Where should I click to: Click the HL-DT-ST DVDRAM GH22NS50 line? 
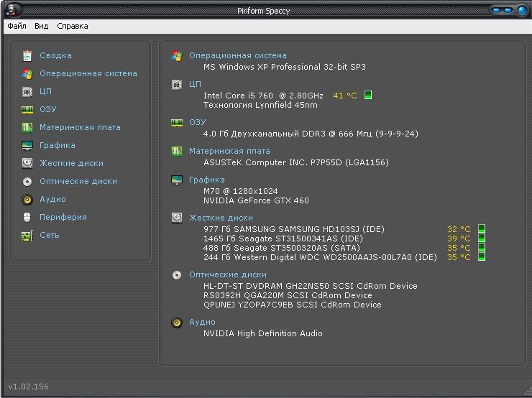[x=311, y=286]
